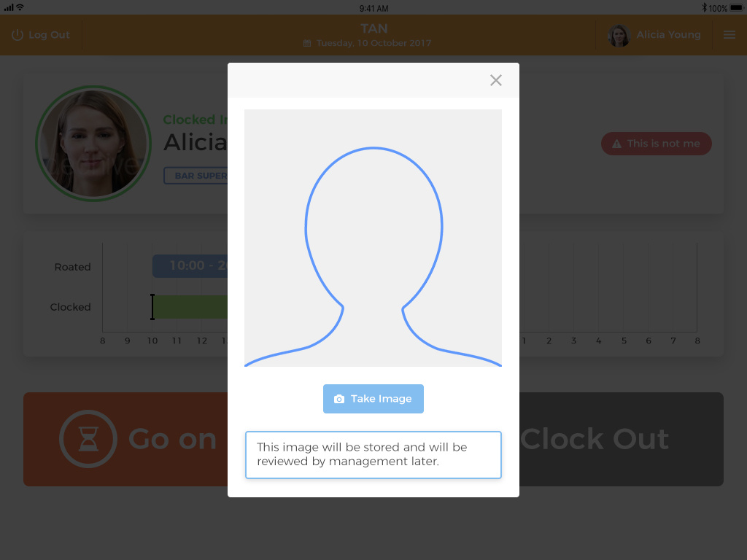Close the photo capture dialog

click(496, 80)
